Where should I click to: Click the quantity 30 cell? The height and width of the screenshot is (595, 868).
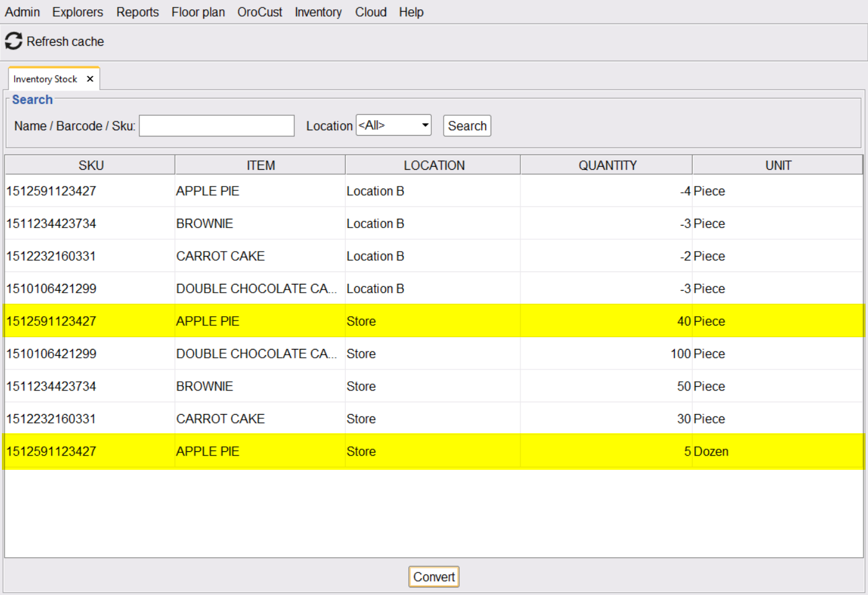pyautogui.click(x=606, y=419)
